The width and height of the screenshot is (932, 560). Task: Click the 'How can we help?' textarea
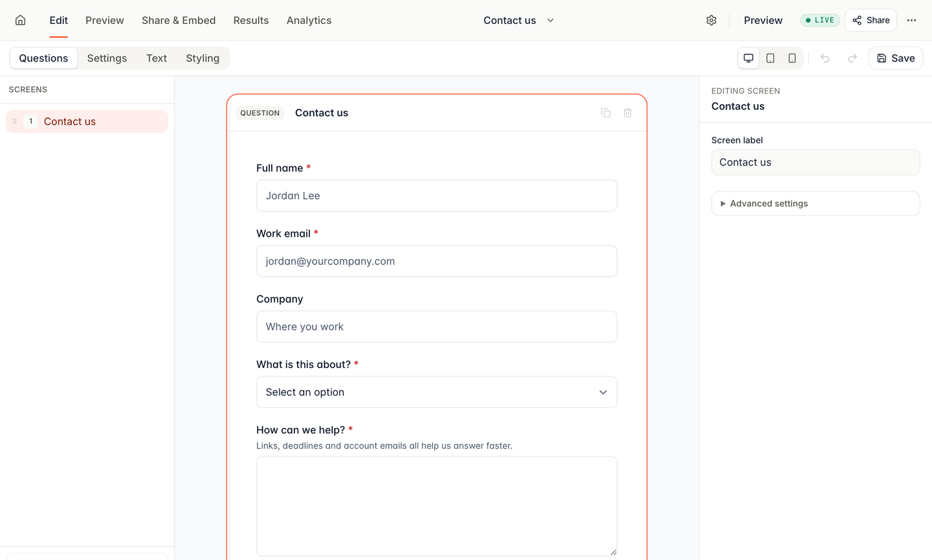click(437, 506)
